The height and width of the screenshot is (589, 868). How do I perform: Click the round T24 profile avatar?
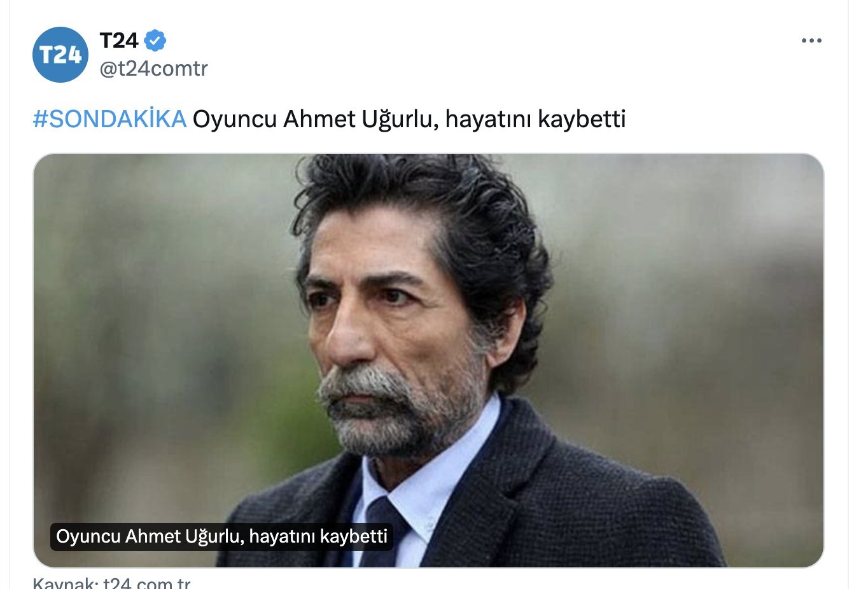pyautogui.click(x=60, y=55)
